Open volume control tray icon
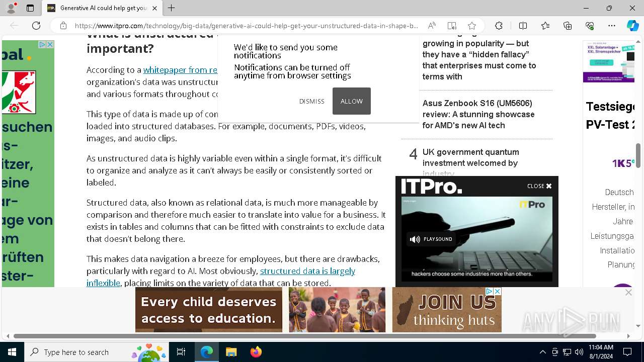The height and width of the screenshot is (362, 644). click(x=579, y=352)
